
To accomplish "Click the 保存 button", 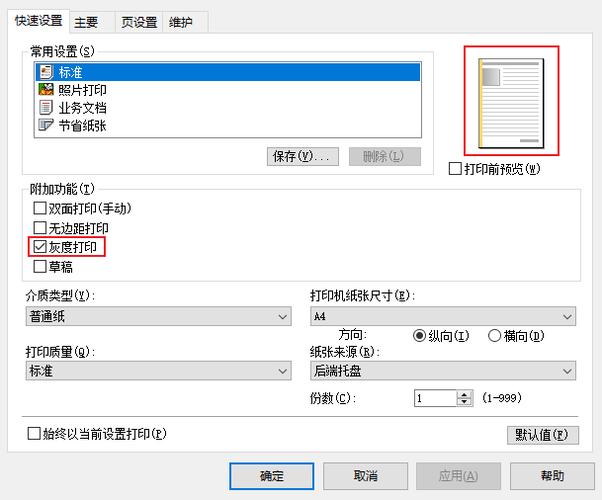I will (303, 157).
